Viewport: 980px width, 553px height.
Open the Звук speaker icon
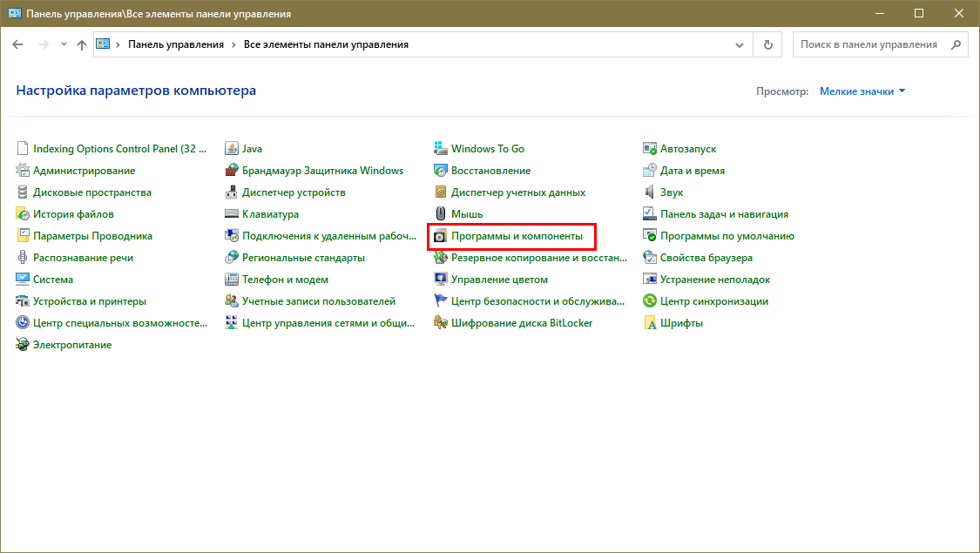point(650,192)
